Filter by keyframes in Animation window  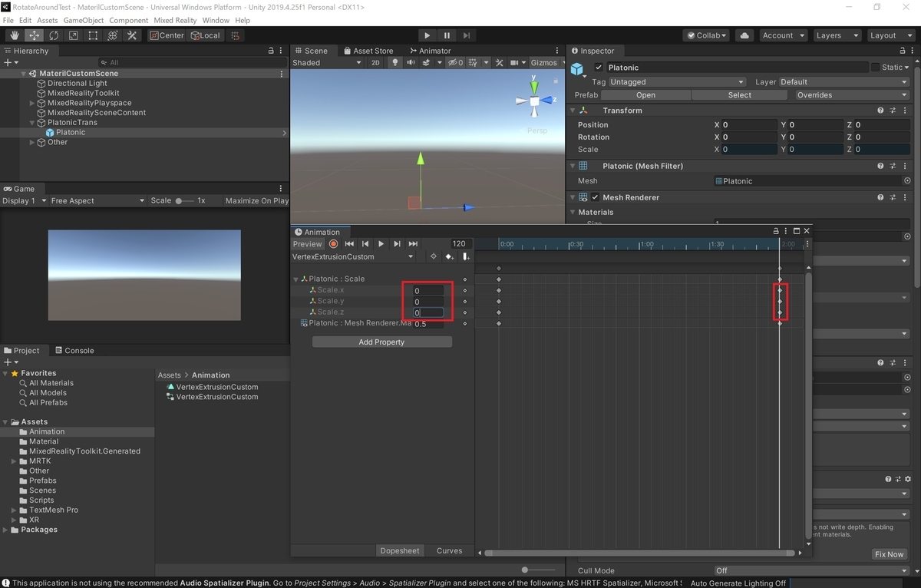(x=434, y=256)
